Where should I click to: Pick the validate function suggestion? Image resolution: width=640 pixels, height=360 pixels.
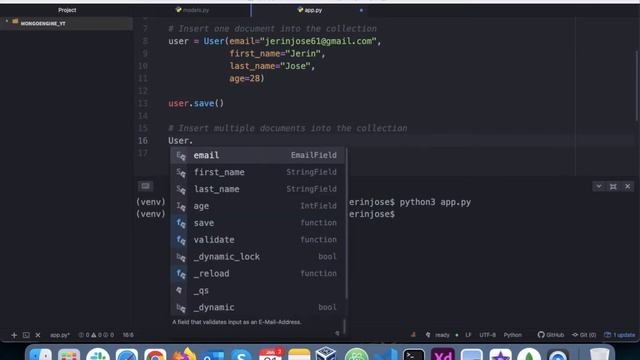click(258, 240)
